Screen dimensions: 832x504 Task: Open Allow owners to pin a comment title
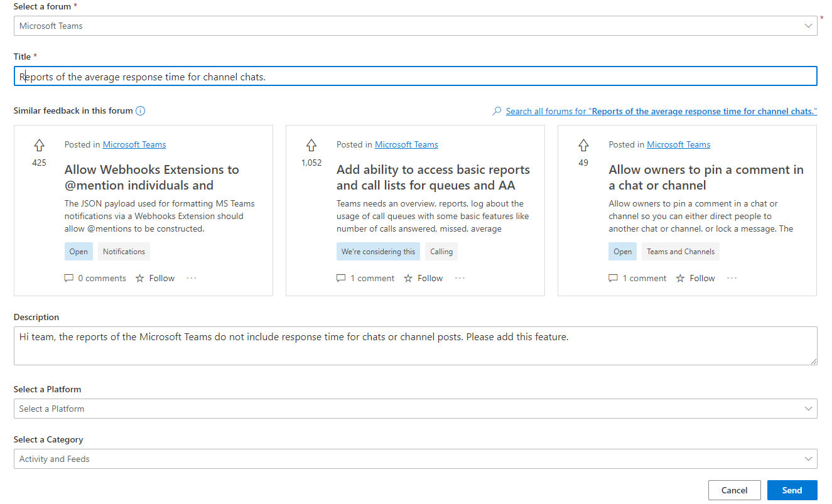click(706, 178)
